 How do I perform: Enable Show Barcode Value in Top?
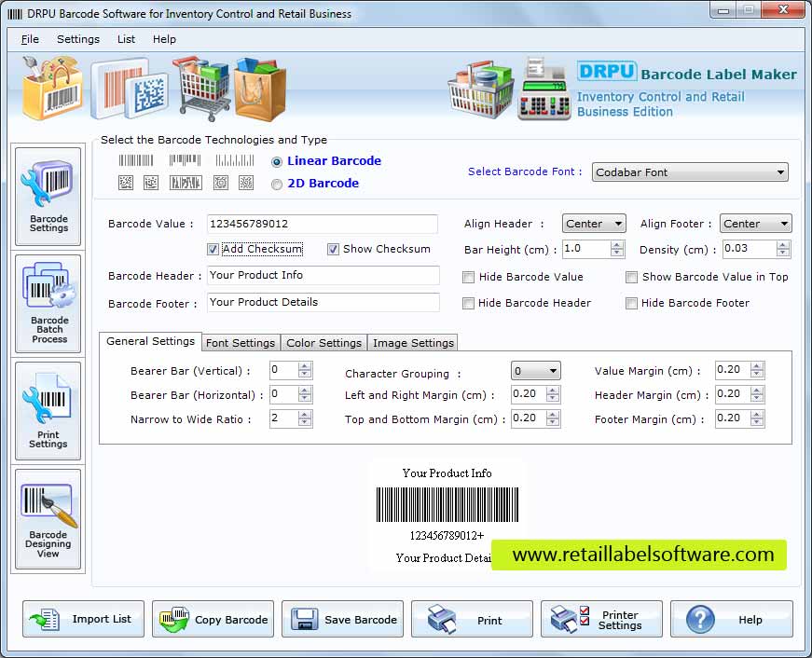[631, 278]
